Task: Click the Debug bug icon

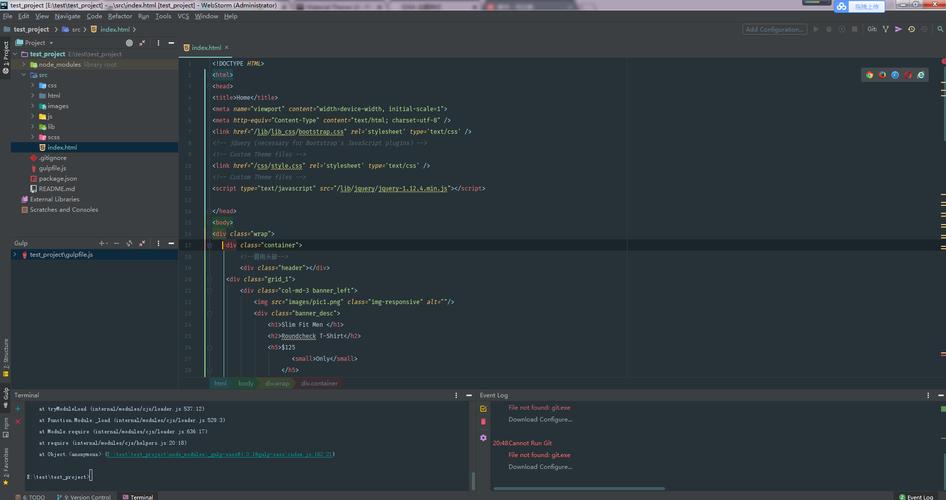Action: (829, 29)
